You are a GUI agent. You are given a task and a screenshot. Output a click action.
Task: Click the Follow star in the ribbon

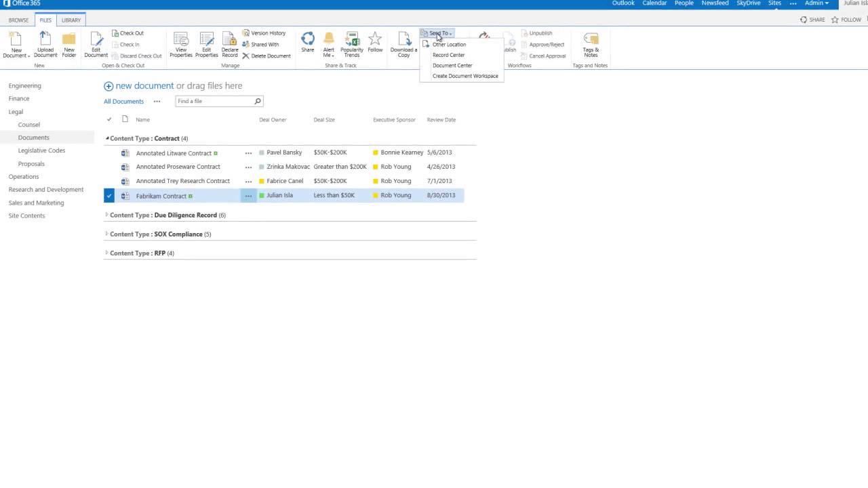tap(375, 43)
